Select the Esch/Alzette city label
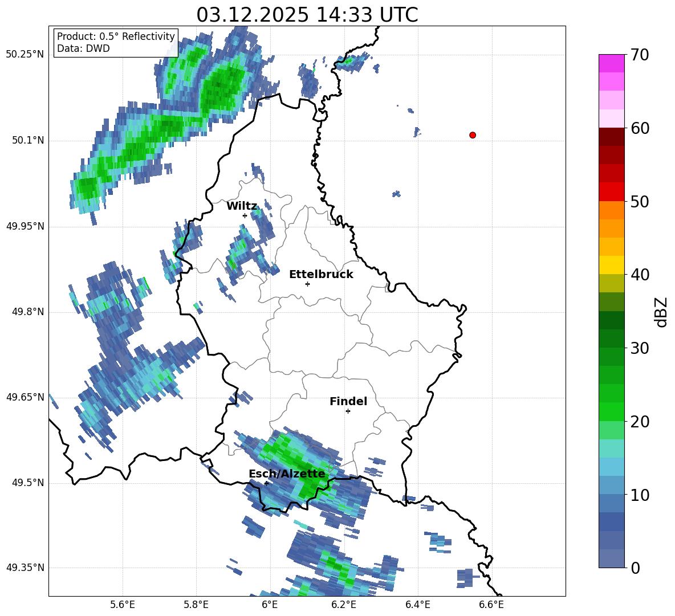The width and height of the screenshot is (675, 616). pyautogui.click(x=287, y=474)
